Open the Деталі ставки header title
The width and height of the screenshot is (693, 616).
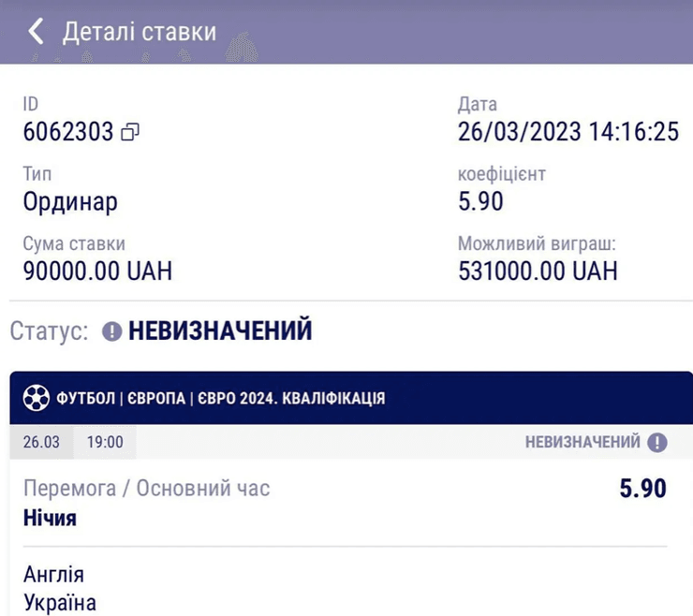point(139,32)
